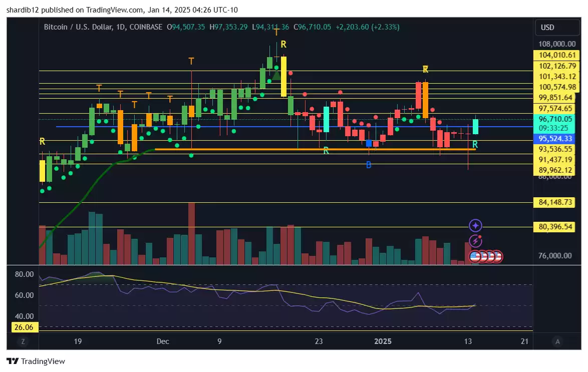This screenshot has height=372, width=588.
Task: Click the 80.00 RSI axis value
Action: (25, 274)
